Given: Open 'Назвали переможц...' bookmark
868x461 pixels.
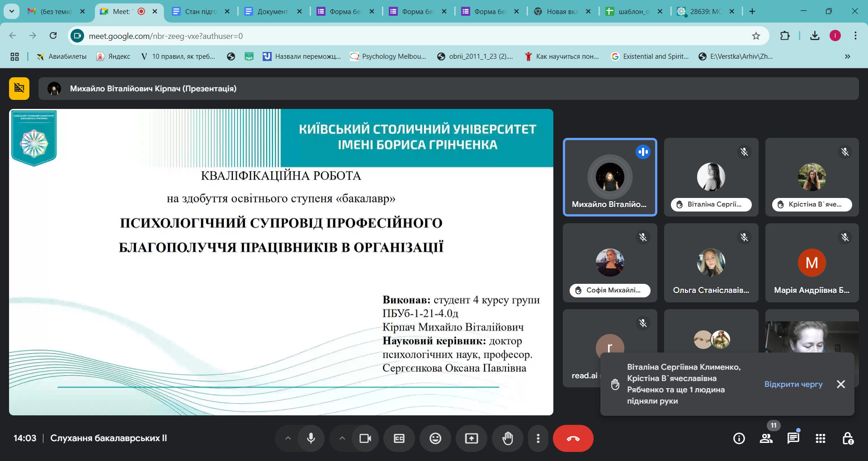Looking at the screenshot, I should pyautogui.click(x=302, y=56).
